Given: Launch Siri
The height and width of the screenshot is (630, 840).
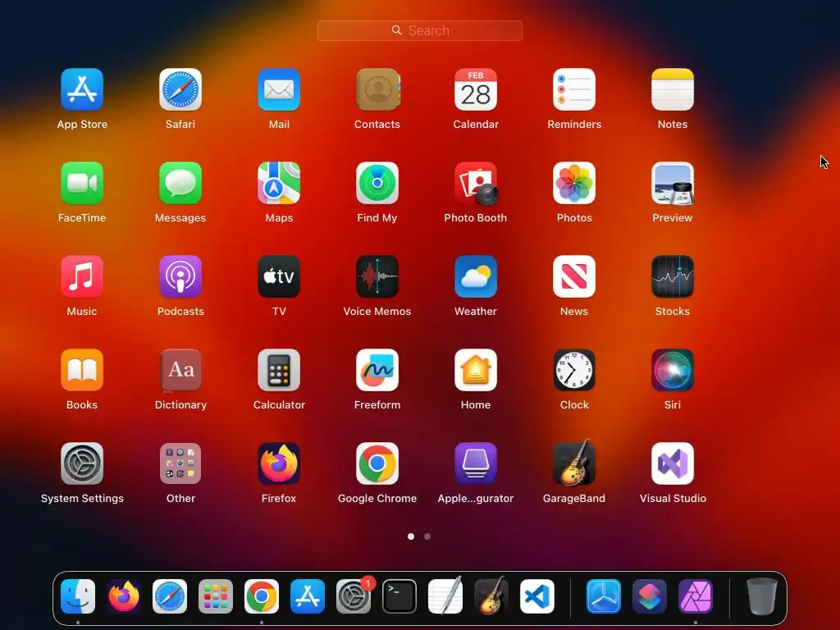Looking at the screenshot, I should [x=673, y=370].
